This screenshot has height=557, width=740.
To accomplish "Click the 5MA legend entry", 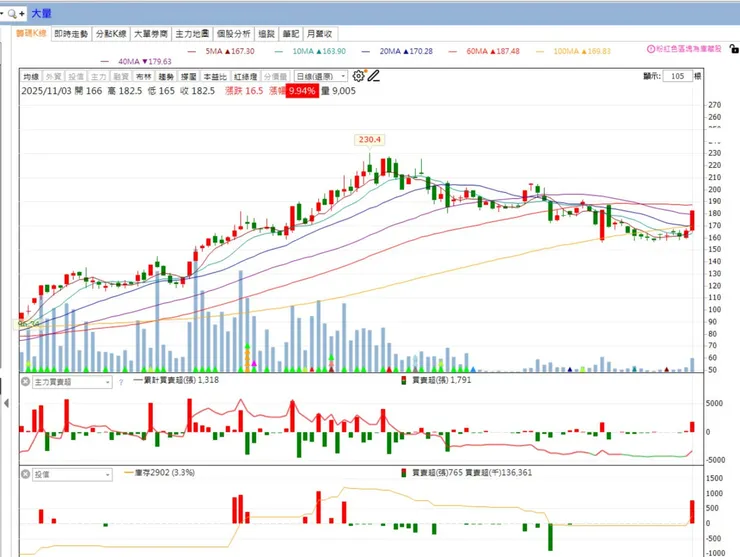I will click(x=221, y=51).
